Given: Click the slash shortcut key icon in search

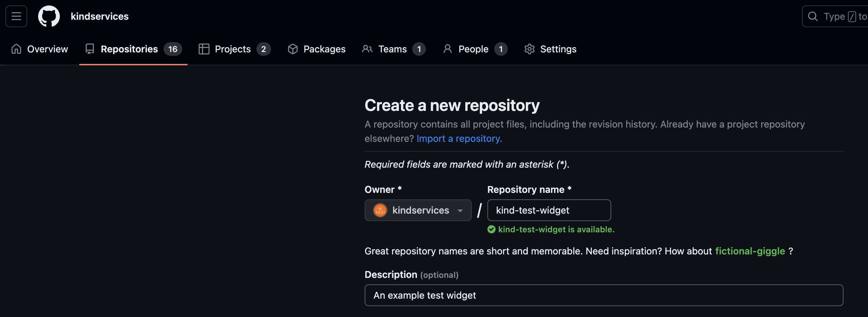Looking at the screenshot, I should (x=852, y=16).
